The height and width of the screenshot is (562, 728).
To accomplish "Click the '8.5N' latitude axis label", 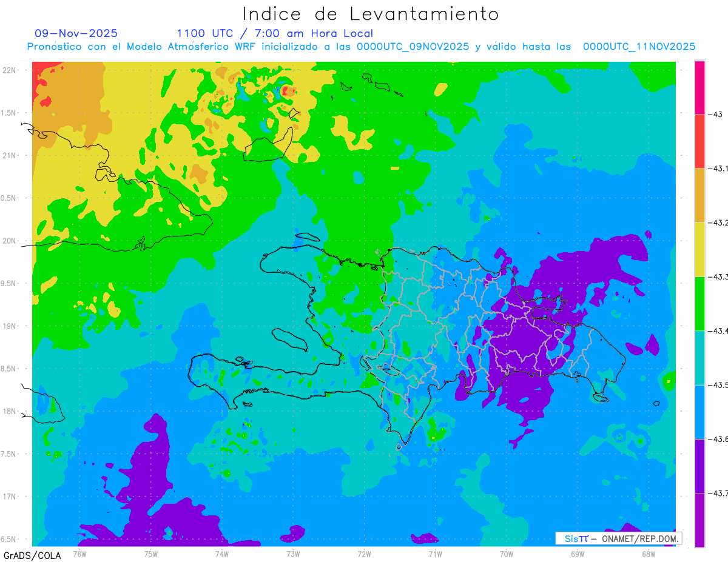I will pos(8,369).
